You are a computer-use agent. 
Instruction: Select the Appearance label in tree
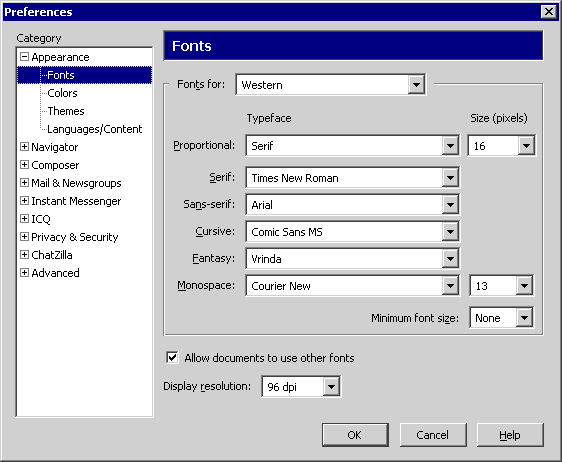(x=60, y=57)
